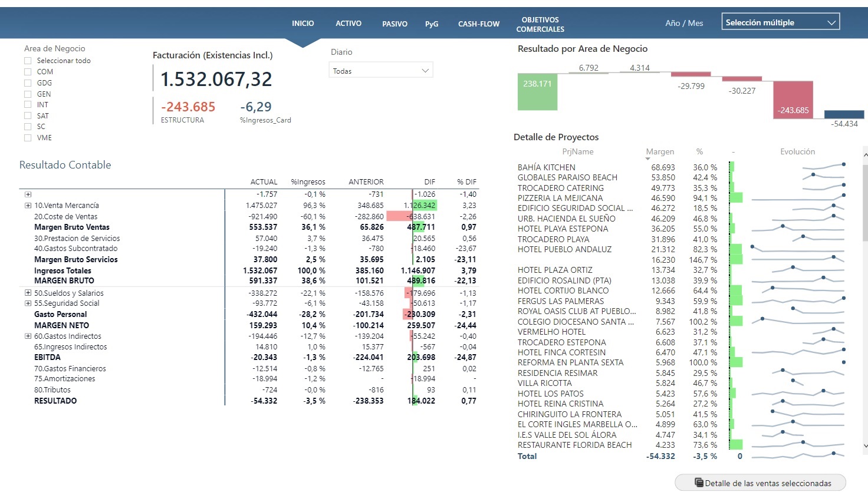Screen dimensions: 868x492
Task: Open the Año / Mes Selección múltiple dropdown
Action: 780,22
